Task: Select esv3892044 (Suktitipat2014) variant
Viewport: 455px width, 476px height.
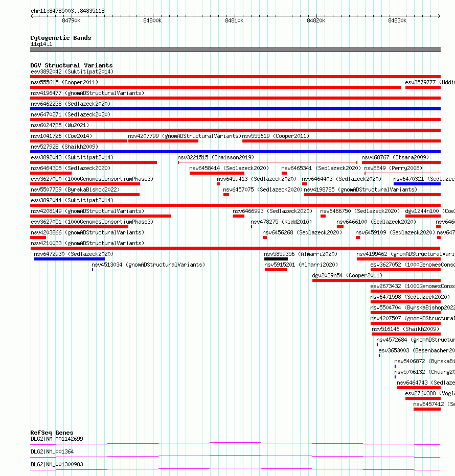Action: pos(72,200)
